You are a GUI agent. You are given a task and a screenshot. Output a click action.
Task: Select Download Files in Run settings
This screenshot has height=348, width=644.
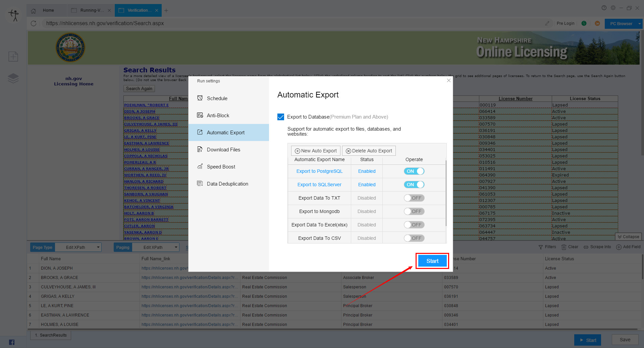224,149
